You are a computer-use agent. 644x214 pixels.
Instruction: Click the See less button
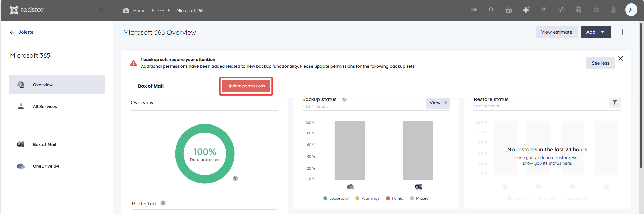pos(600,63)
